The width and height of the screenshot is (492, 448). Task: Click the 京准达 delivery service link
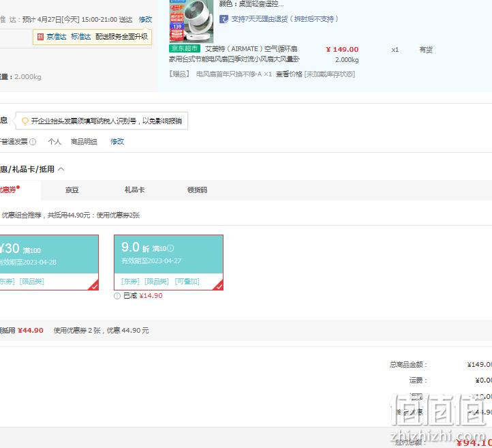pyautogui.click(x=57, y=37)
